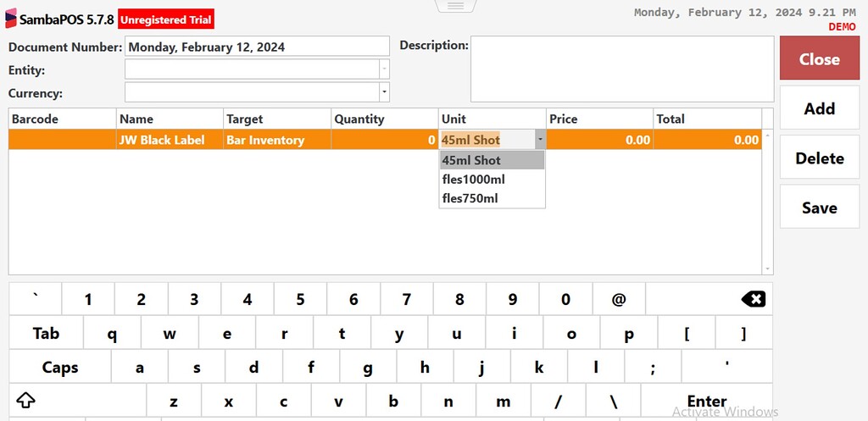Open the Entity dropdown arrow
The width and height of the screenshot is (868, 421).
pyautogui.click(x=384, y=69)
